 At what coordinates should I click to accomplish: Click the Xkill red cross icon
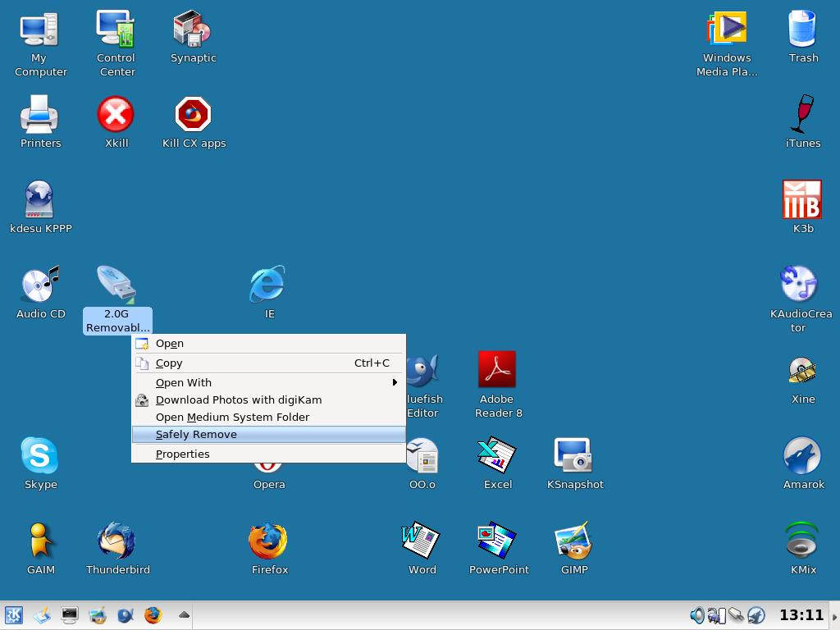[116, 114]
